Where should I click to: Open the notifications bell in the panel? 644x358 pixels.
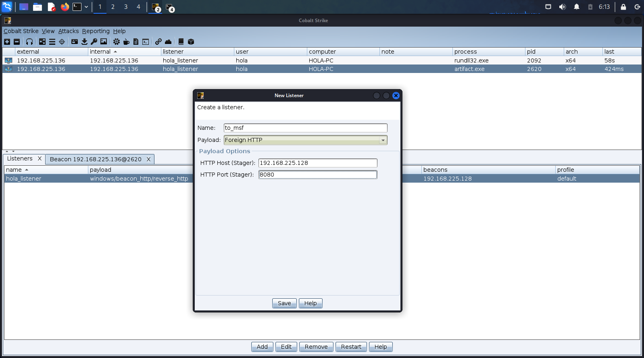pos(577,7)
